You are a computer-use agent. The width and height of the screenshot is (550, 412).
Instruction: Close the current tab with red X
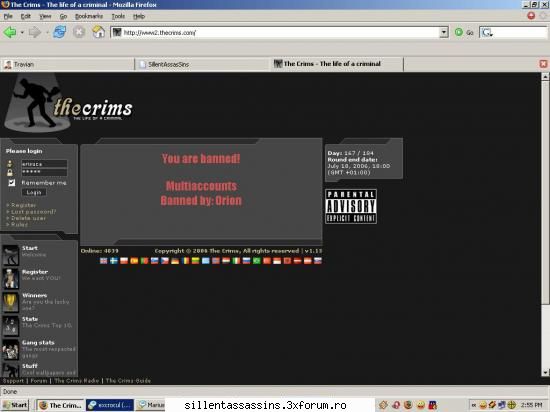point(543,64)
